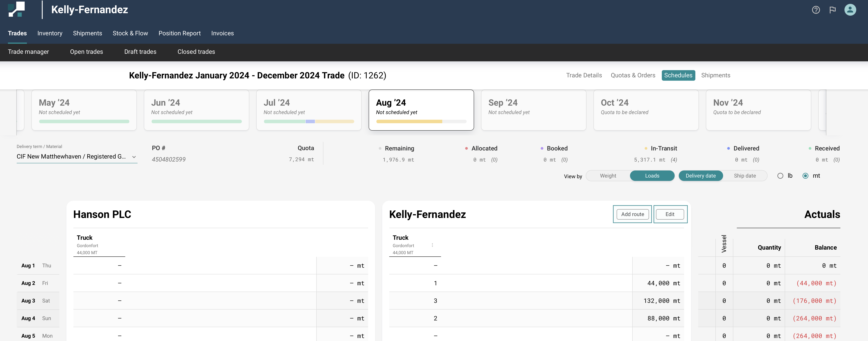The width and height of the screenshot is (868, 341).
Task: Open the Inventory tab
Action: 50,33
